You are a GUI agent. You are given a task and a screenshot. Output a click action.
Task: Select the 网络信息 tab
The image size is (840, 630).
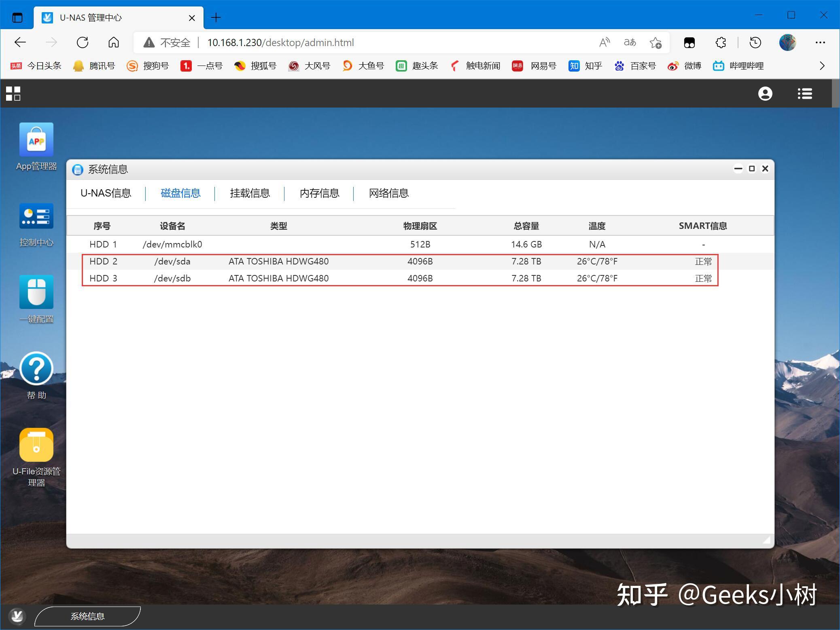coord(388,193)
